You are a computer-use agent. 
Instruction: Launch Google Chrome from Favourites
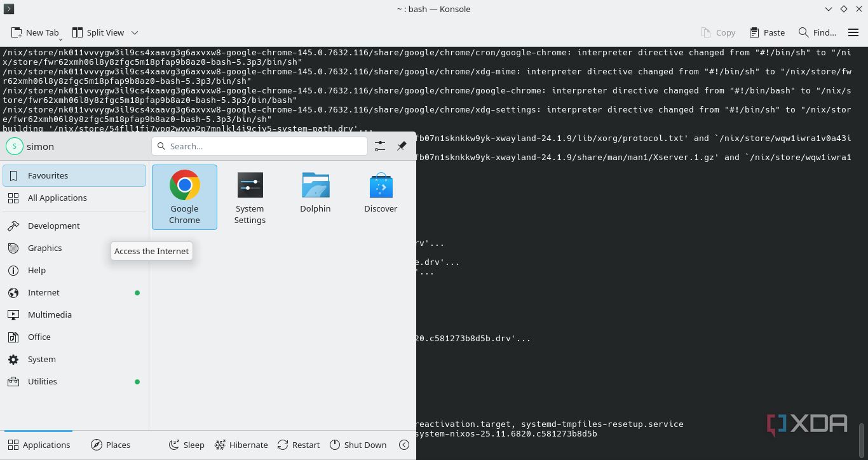tap(184, 197)
